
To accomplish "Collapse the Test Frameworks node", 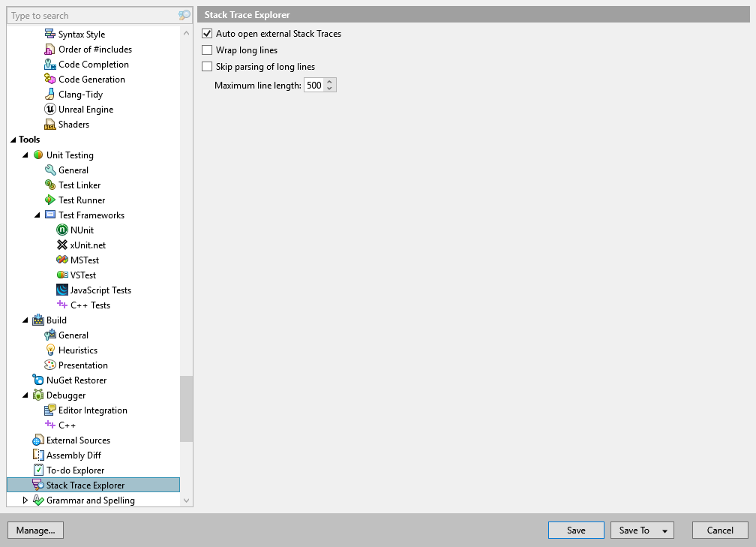I will pos(36,215).
